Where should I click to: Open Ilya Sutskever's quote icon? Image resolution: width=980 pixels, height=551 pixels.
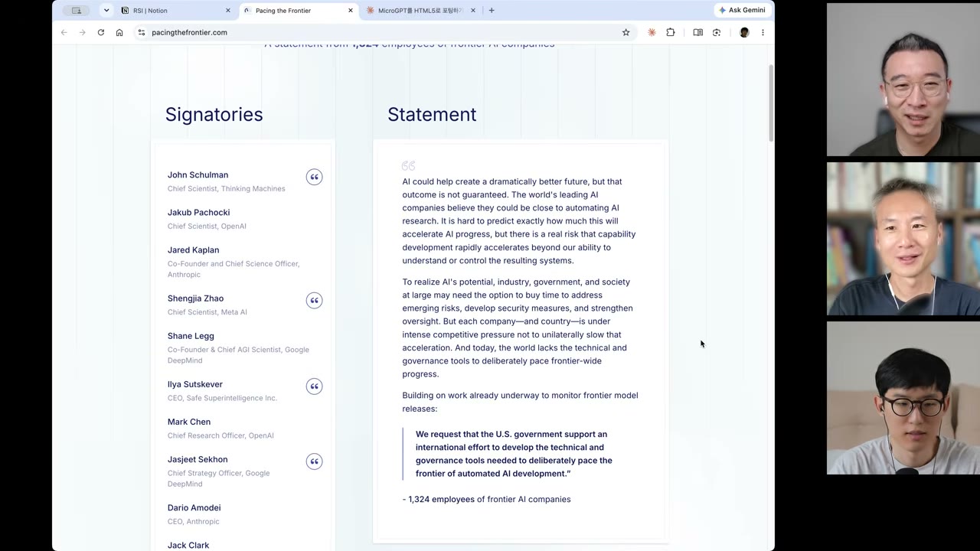(314, 386)
